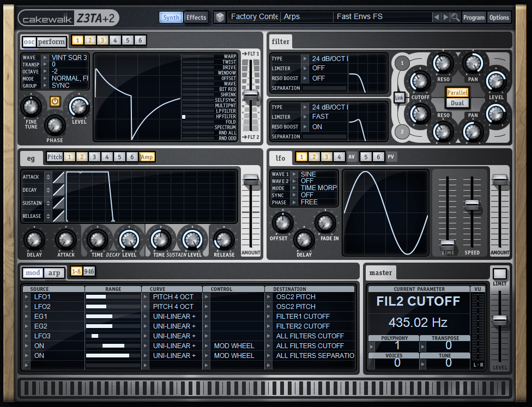Select filter 1 round indicator
The width and height of the screenshot is (532, 407).
pos(402,63)
